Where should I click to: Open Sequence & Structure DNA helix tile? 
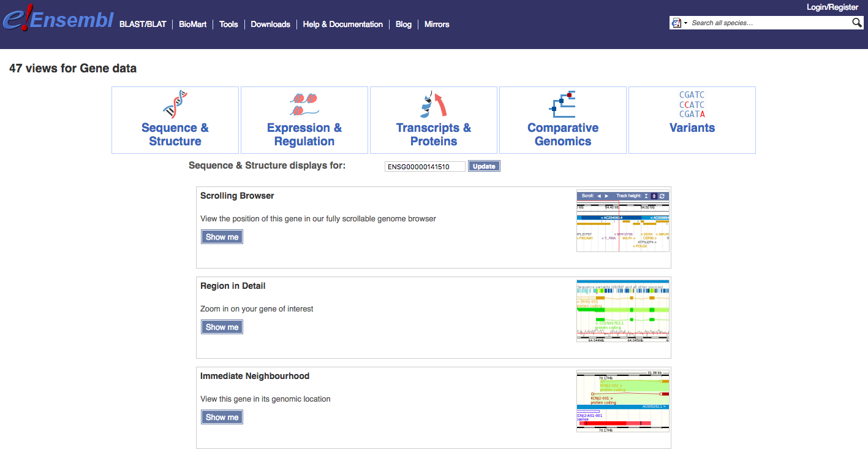tap(175, 120)
